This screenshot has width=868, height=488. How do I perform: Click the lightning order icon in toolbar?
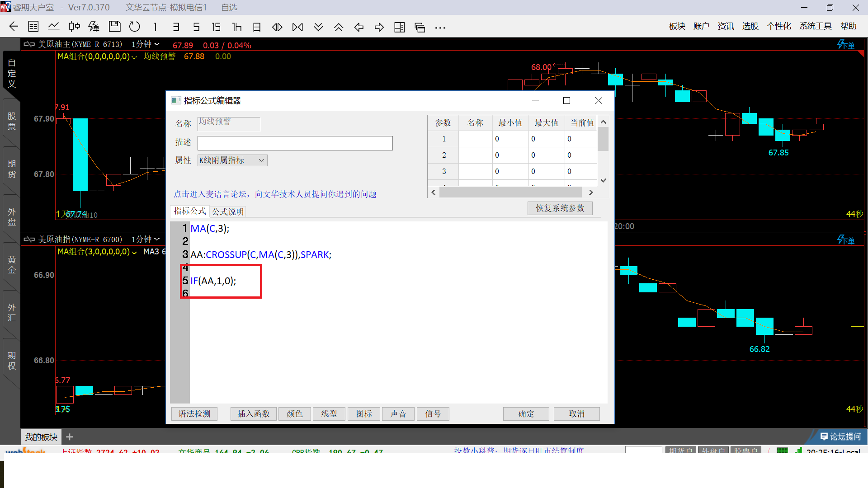pyautogui.click(x=94, y=27)
